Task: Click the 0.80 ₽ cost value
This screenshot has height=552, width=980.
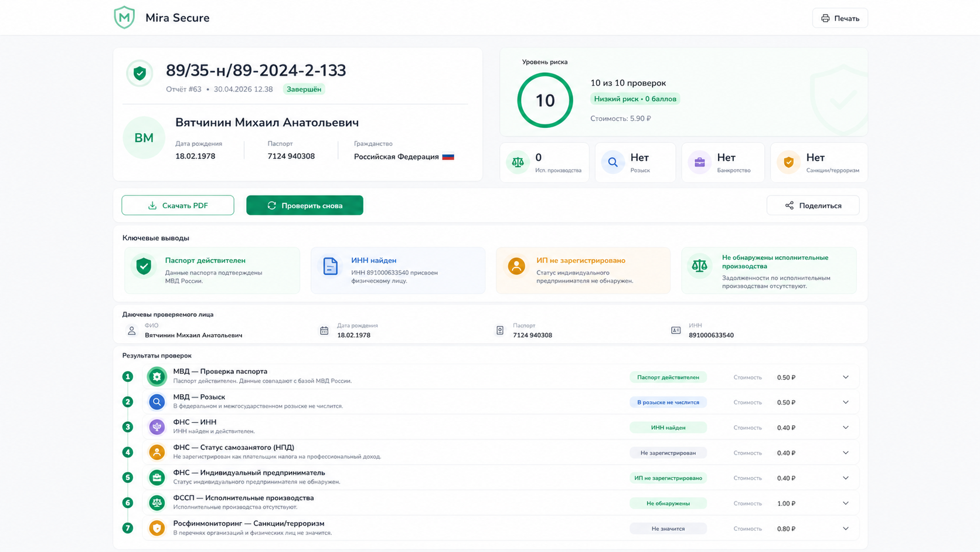Action: coord(786,529)
